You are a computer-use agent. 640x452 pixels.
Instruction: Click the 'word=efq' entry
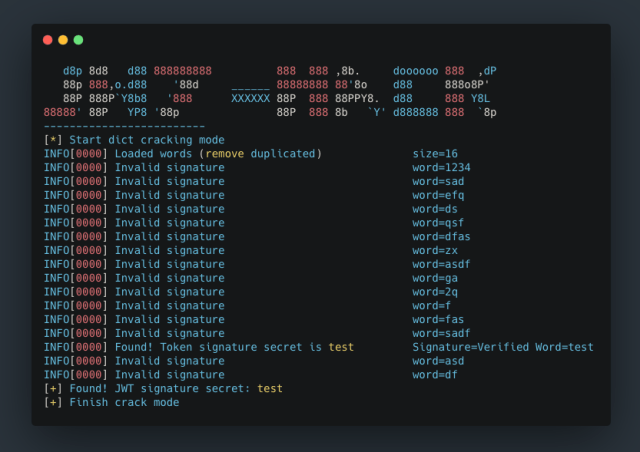point(439,195)
